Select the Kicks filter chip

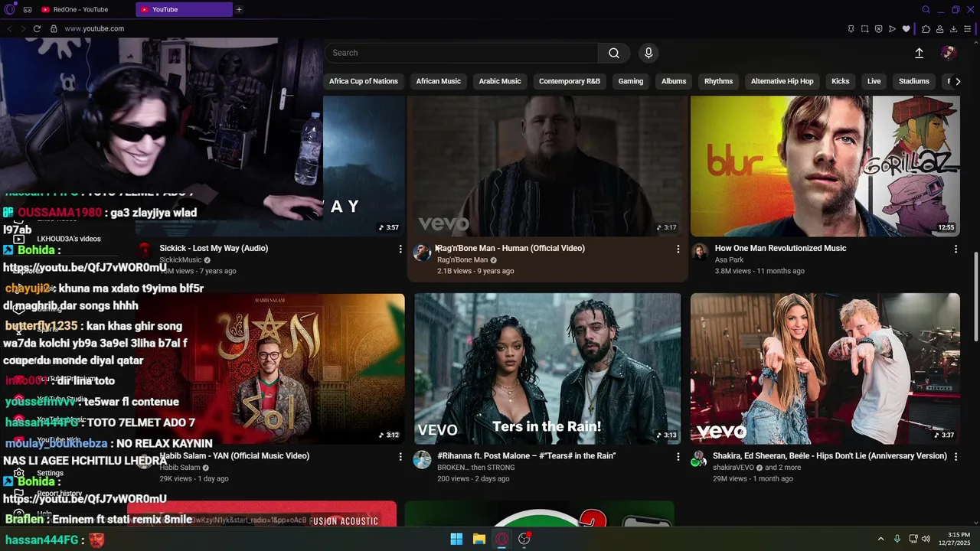841,81
